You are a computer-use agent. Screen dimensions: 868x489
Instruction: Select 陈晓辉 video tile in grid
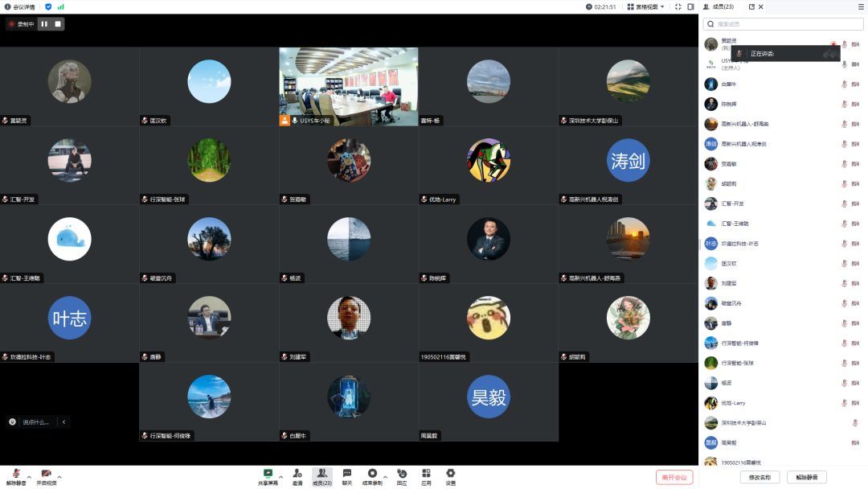(x=489, y=244)
